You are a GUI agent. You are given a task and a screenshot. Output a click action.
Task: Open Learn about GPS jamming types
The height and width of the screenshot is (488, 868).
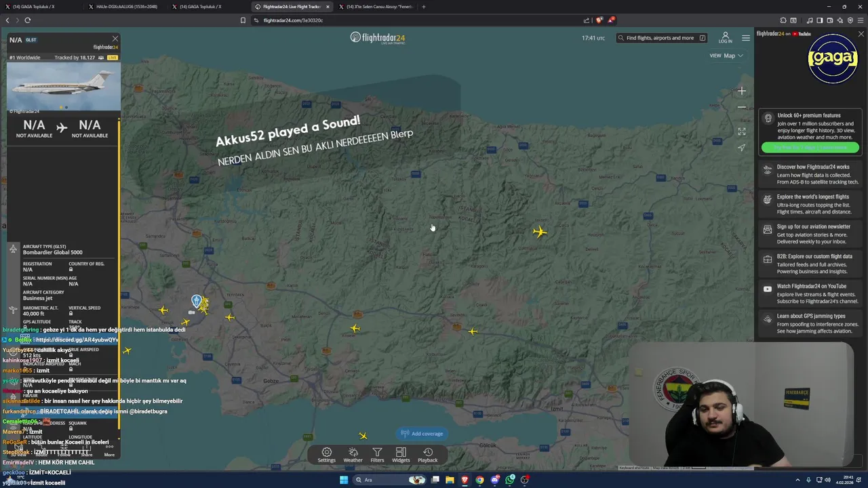pyautogui.click(x=810, y=323)
